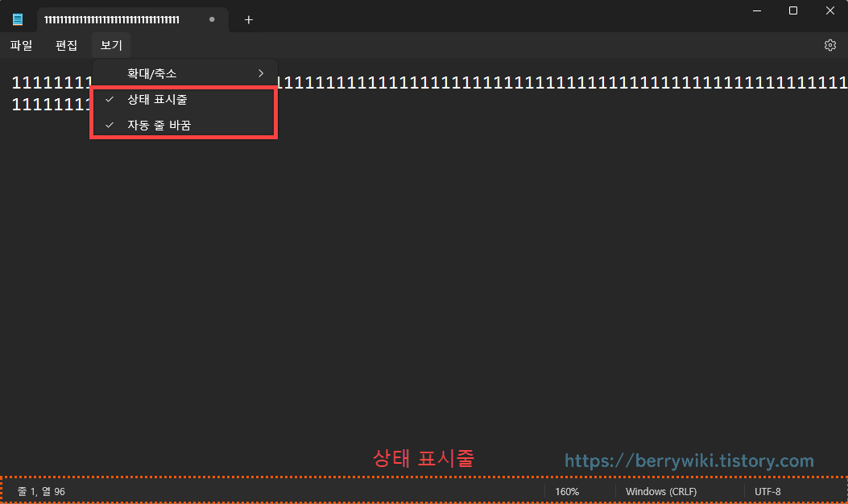Uncheck 자동 줄 바꿈 word wrap option

[159, 125]
